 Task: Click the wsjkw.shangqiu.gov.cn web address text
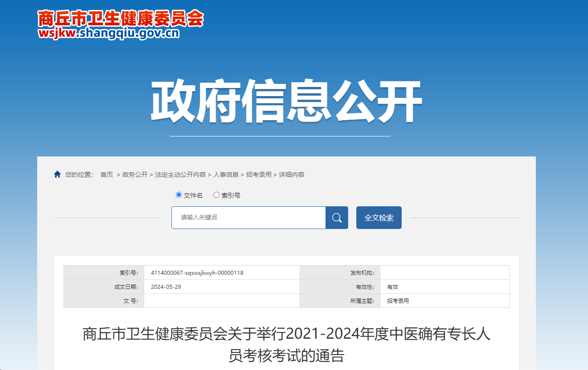click(x=109, y=34)
